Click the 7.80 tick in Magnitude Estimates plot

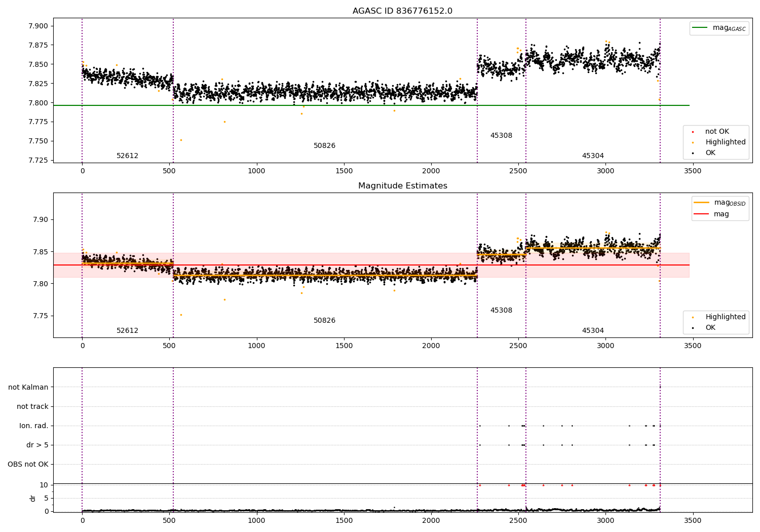click(41, 284)
